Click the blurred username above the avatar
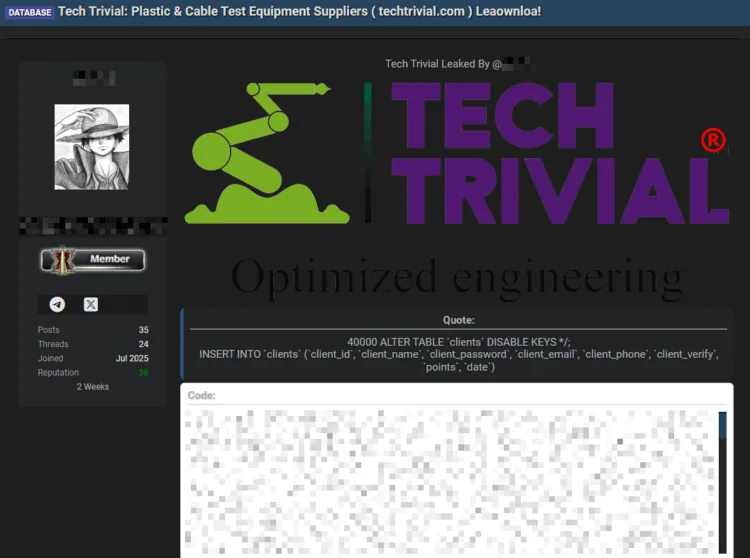Viewport: 750px width, 558px height. (94, 78)
